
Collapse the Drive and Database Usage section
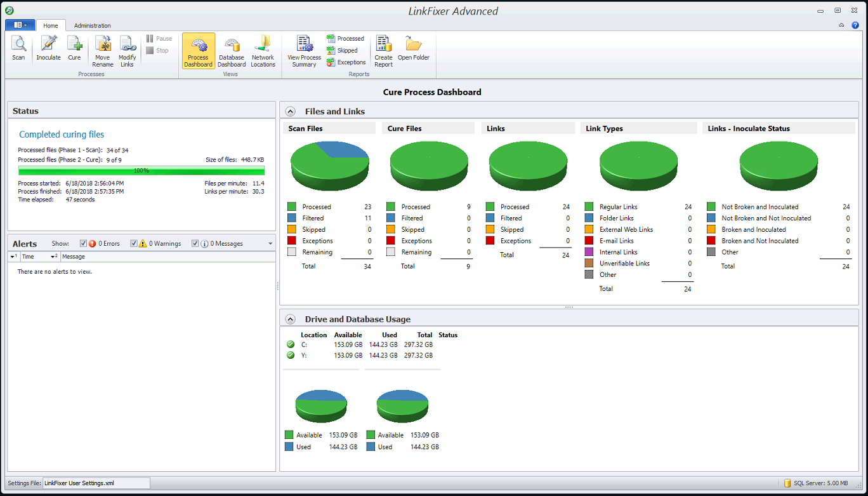[x=291, y=319]
